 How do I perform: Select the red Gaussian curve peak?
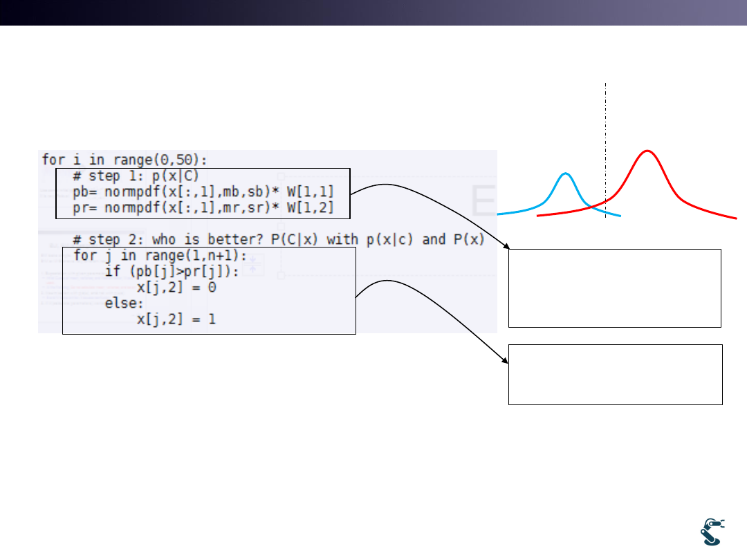[647, 151]
